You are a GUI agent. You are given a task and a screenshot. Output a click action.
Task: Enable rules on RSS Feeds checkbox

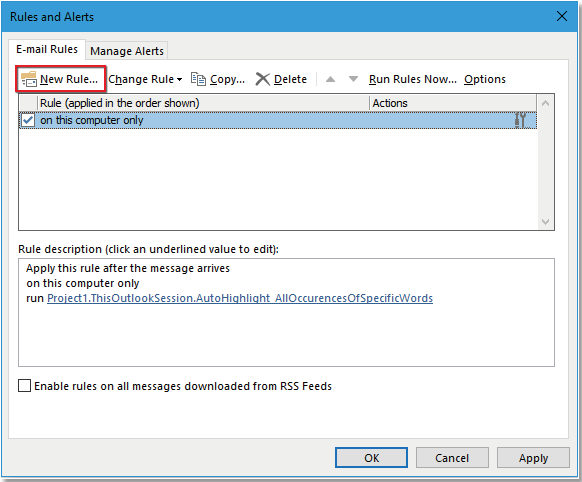[x=24, y=386]
